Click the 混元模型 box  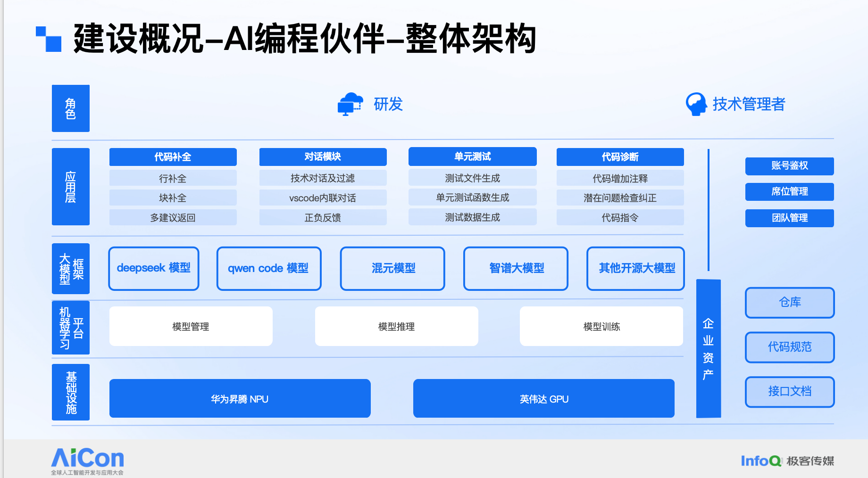click(x=392, y=268)
